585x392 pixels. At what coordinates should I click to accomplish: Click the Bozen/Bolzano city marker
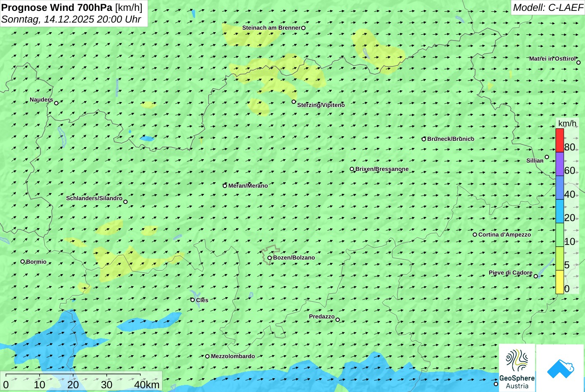[x=270, y=258]
